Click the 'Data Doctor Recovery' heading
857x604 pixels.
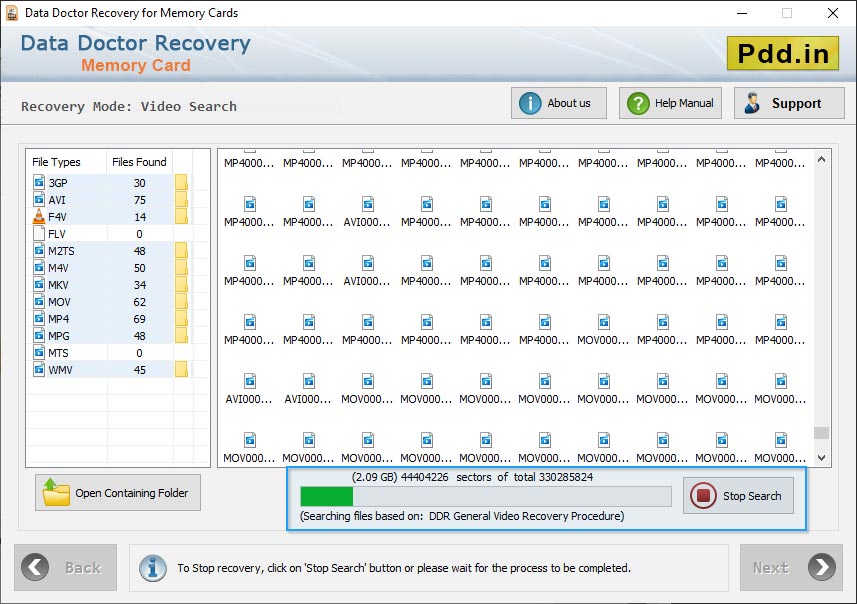[136, 43]
